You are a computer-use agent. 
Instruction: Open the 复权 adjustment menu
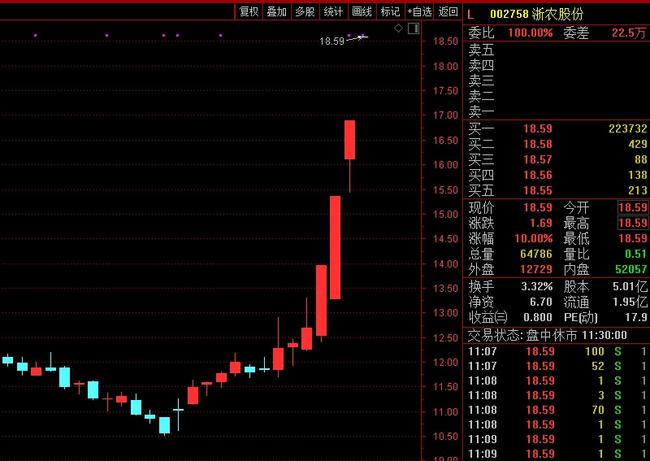pyautogui.click(x=249, y=12)
